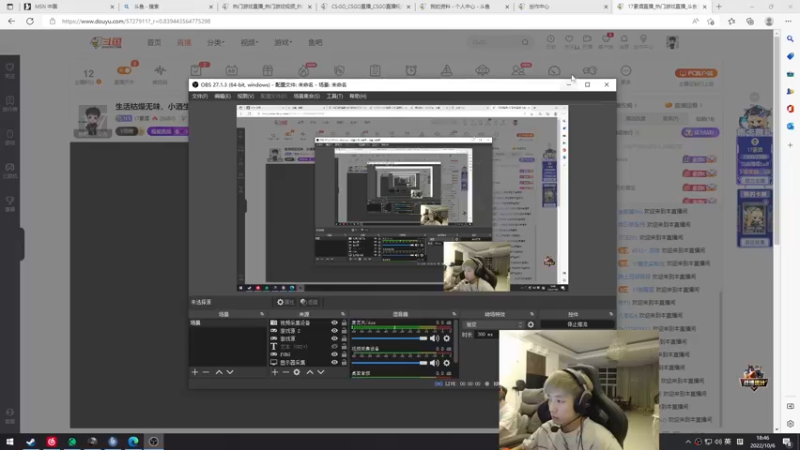Mute the 视频采集设备 speaker icon in mixer
800x450 pixels.
(x=434, y=363)
